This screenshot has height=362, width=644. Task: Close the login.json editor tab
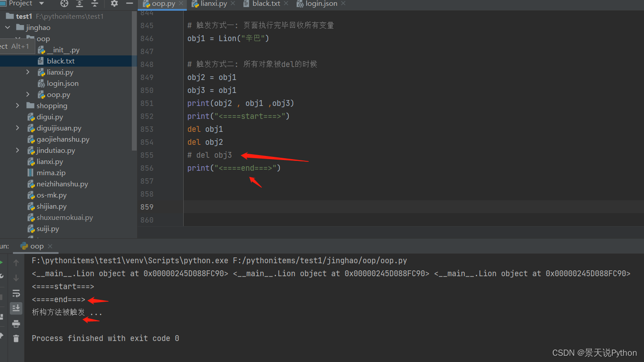coord(343,4)
